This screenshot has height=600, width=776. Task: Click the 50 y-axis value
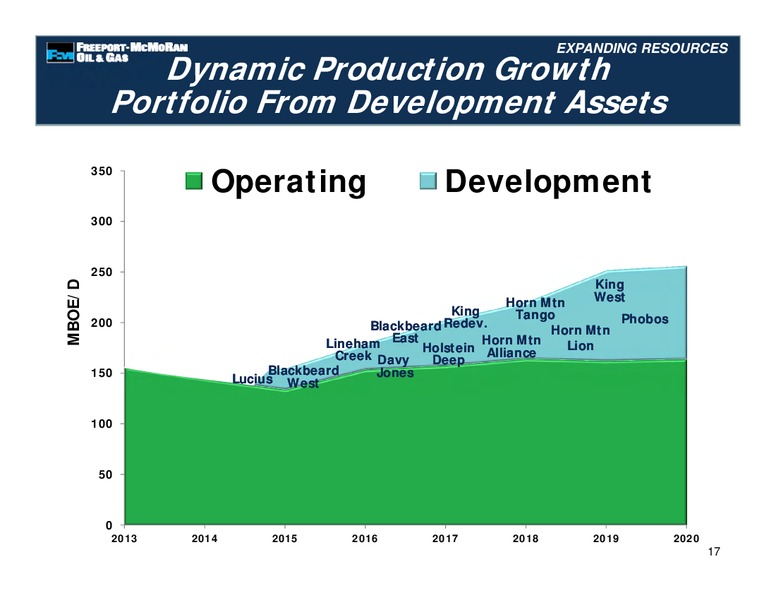point(105,474)
